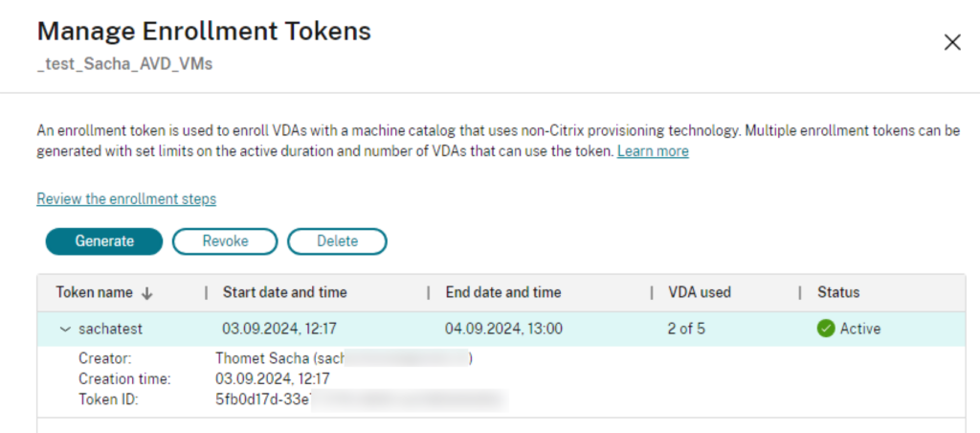
Task: Open Review the enrollment steps link
Action: click(x=126, y=199)
